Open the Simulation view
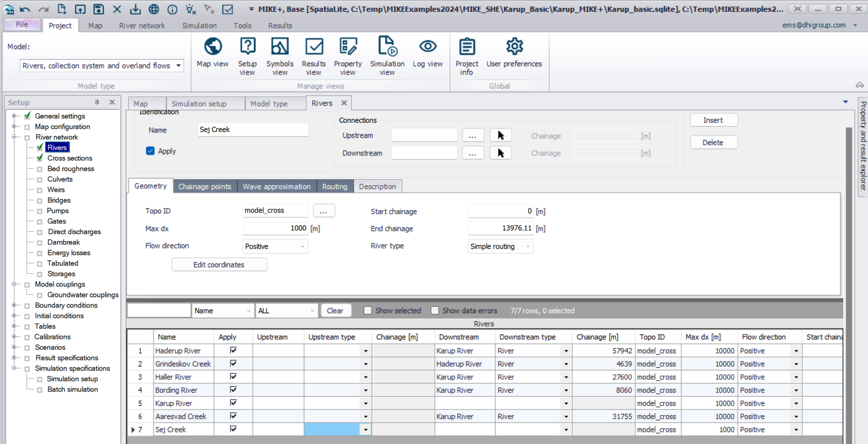Viewport: 868px width, 444px height. coord(387,56)
